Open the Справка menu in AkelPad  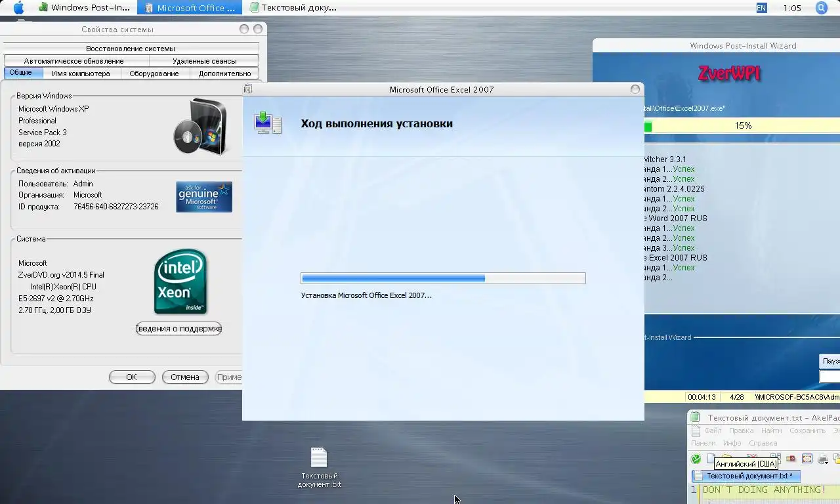coord(763,443)
